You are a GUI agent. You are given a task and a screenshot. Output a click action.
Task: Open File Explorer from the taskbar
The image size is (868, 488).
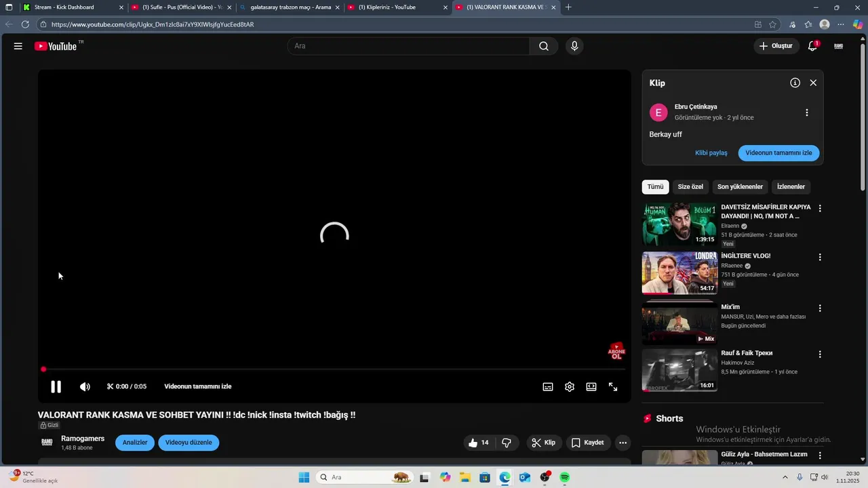[465, 477]
